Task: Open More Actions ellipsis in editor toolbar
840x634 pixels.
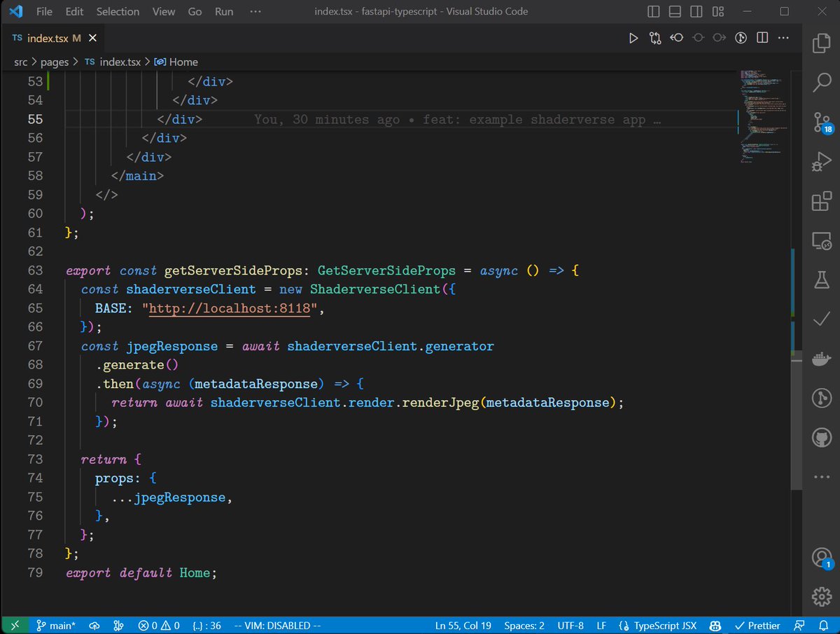Action: [783, 38]
